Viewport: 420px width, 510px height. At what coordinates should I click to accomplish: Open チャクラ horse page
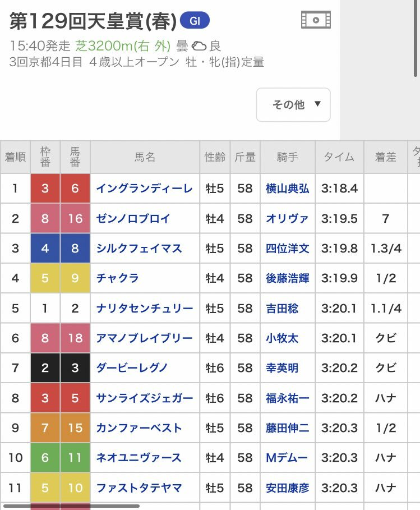coord(117,278)
